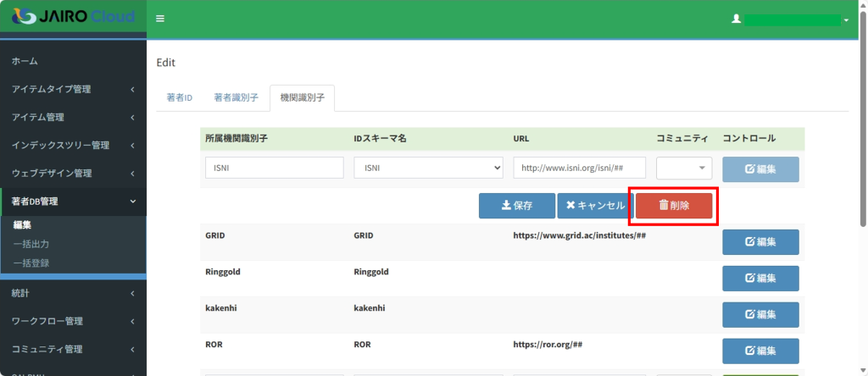Image resolution: width=868 pixels, height=376 pixels.
Task: Open 一括出力 in sidebar
Action: coord(31,244)
